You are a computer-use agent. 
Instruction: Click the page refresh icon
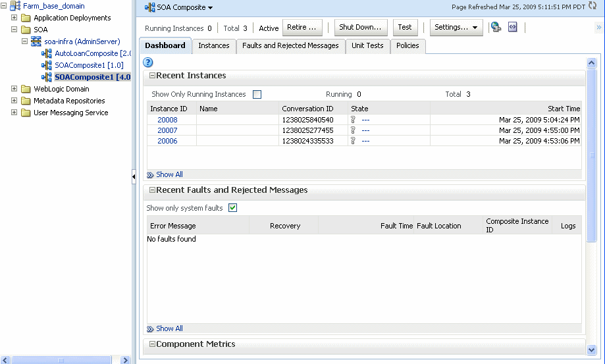(x=592, y=6)
